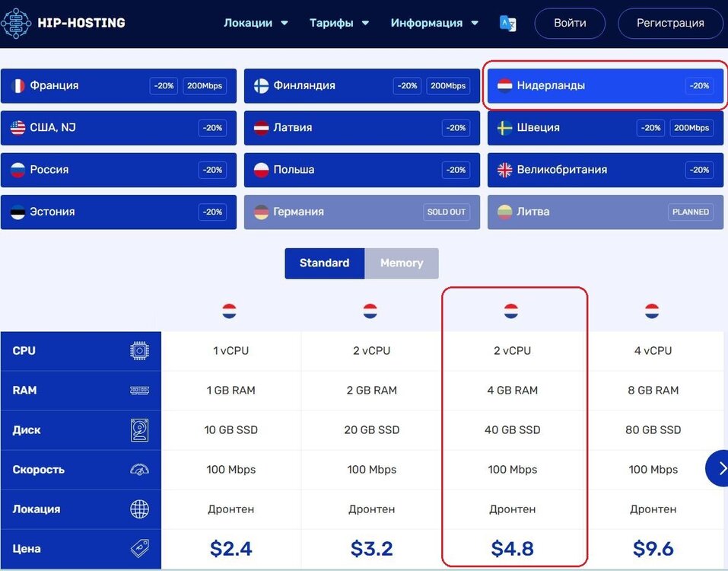The height and width of the screenshot is (571, 728).
Task: Click the Estonia flag icon
Action: (x=17, y=212)
